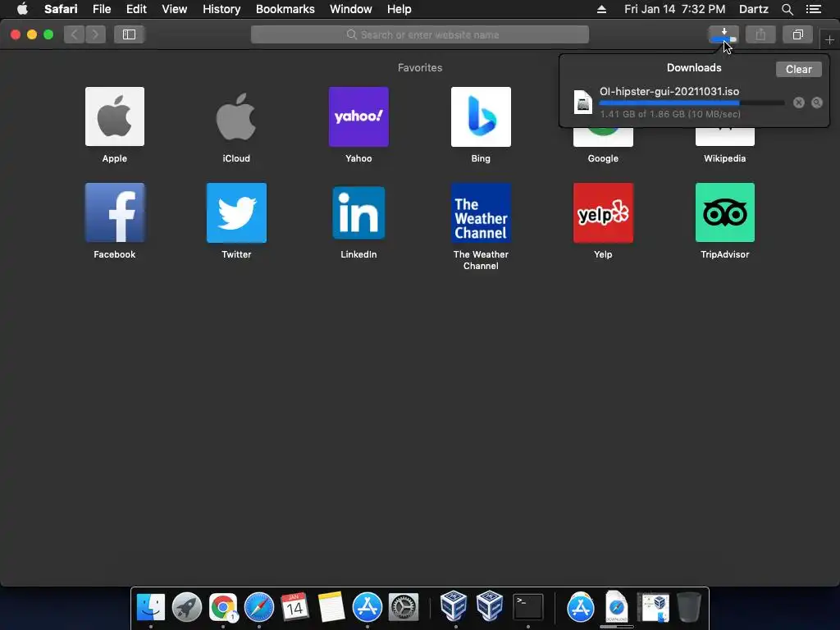Open The Weather Channel favorite
The width and height of the screenshot is (840, 630).
(481, 212)
